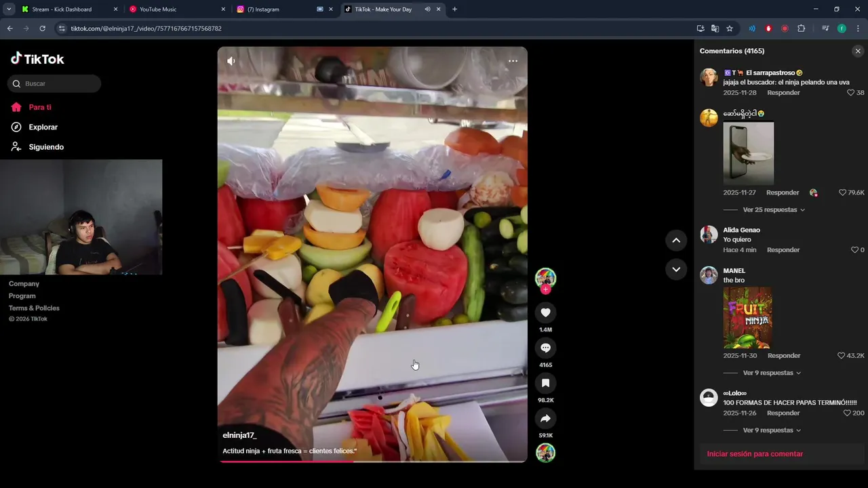The image size is (868, 488).
Task: Reply to Lolo's papas comment
Action: [x=783, y=413]
